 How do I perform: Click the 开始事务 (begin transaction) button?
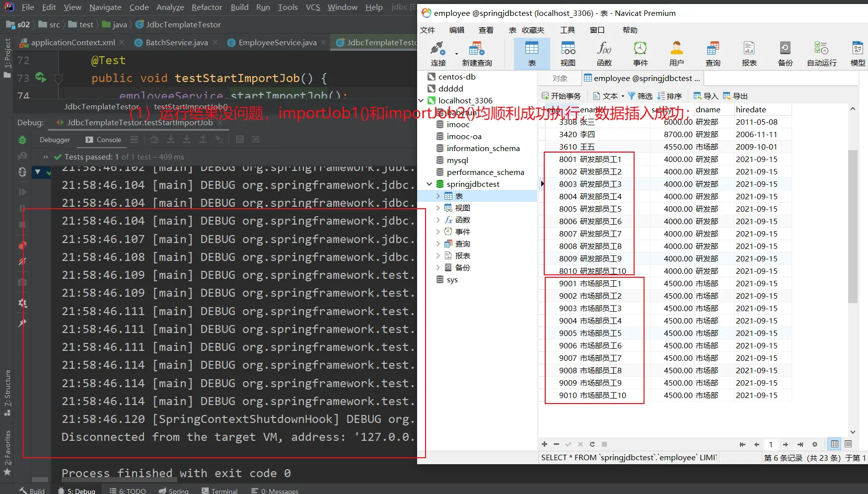(561, 96)
